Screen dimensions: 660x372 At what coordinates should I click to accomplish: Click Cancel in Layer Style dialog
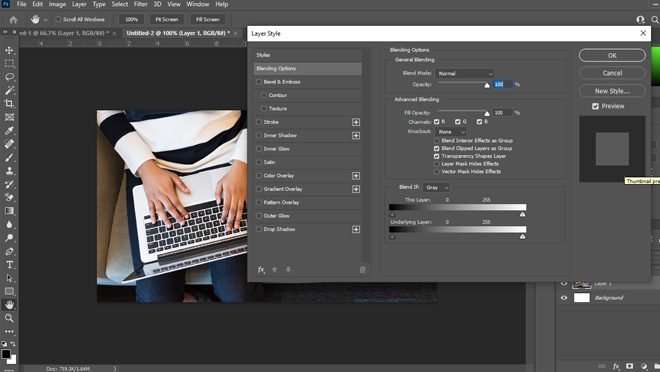[612, 73]
